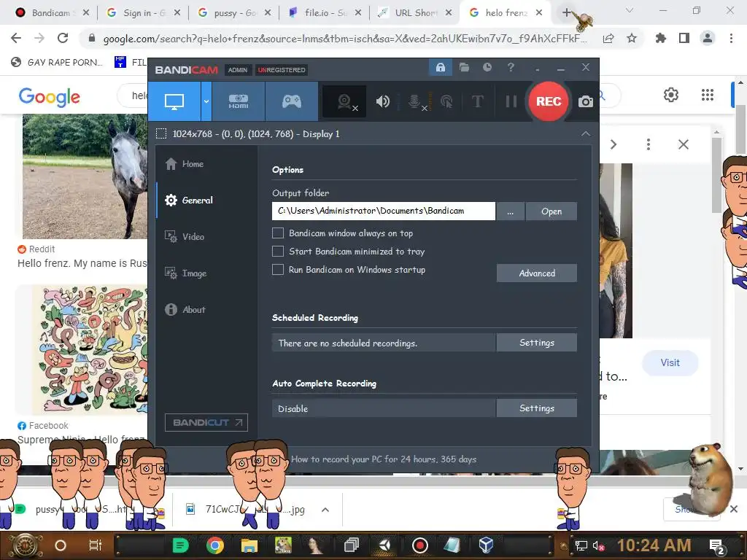Viewport: 747px width, 560px height.
Task: Go back in Chrome history
Action: coord(16,38)
